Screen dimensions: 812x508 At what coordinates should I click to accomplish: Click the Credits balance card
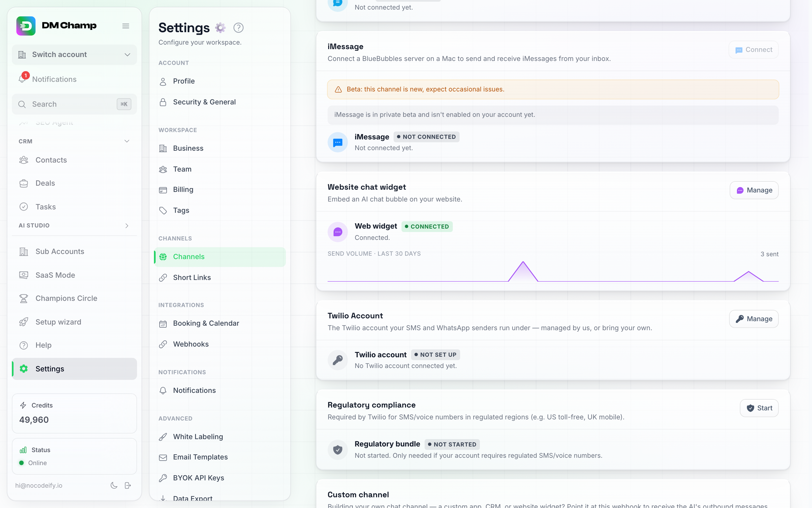point(74,413)
